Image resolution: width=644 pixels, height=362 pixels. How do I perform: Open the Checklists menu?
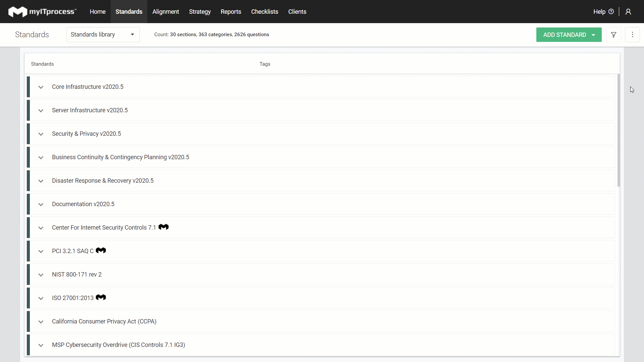[x=265, y=12]
